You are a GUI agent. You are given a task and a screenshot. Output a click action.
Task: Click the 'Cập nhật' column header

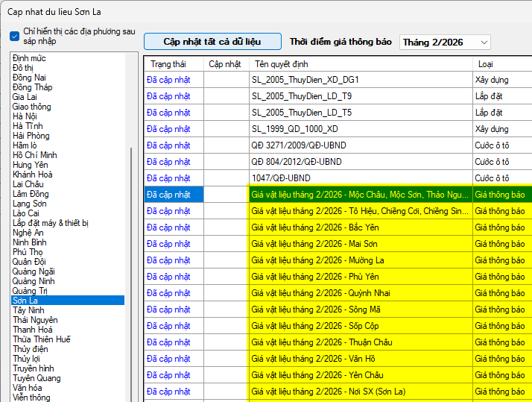[x=225, y=64]
